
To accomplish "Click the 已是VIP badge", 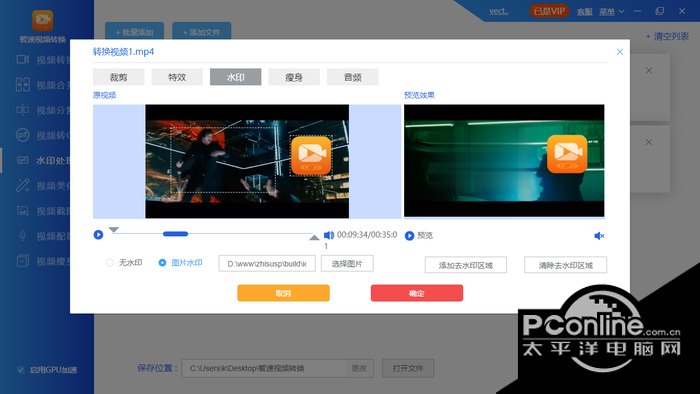I will pyautogui.click(x=549, y=11).
